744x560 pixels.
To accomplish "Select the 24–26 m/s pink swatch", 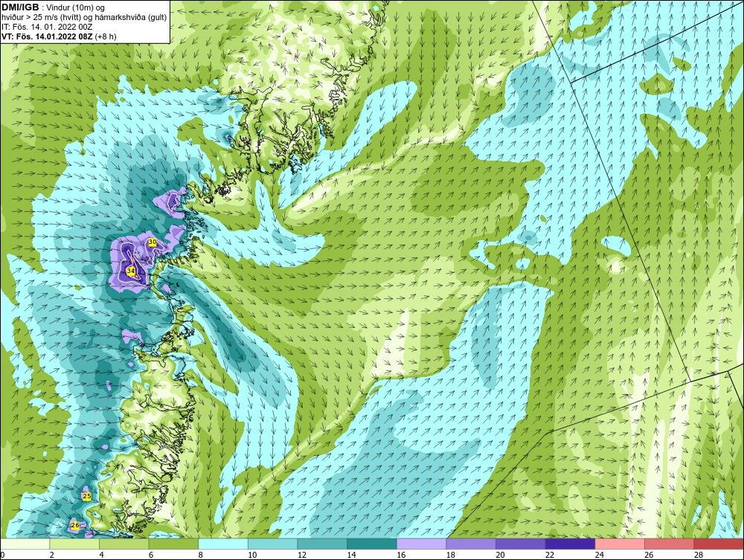I will click(x=620, y=544).
